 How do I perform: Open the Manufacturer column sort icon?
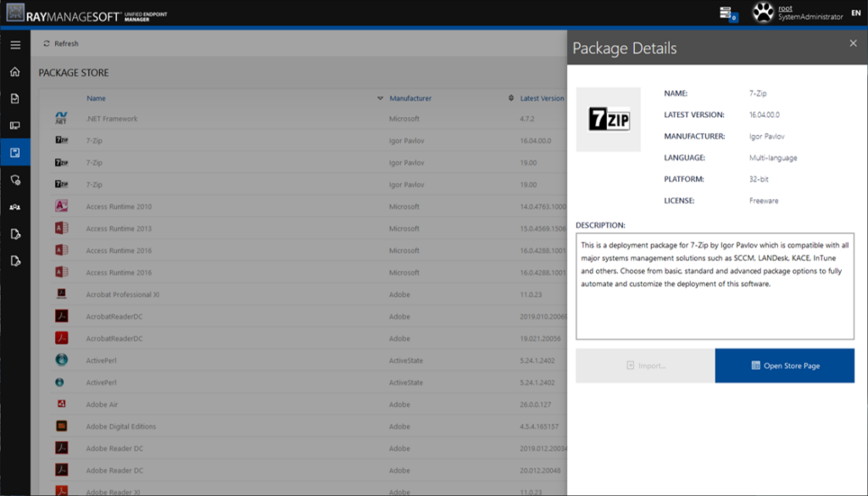coord(511,98)
